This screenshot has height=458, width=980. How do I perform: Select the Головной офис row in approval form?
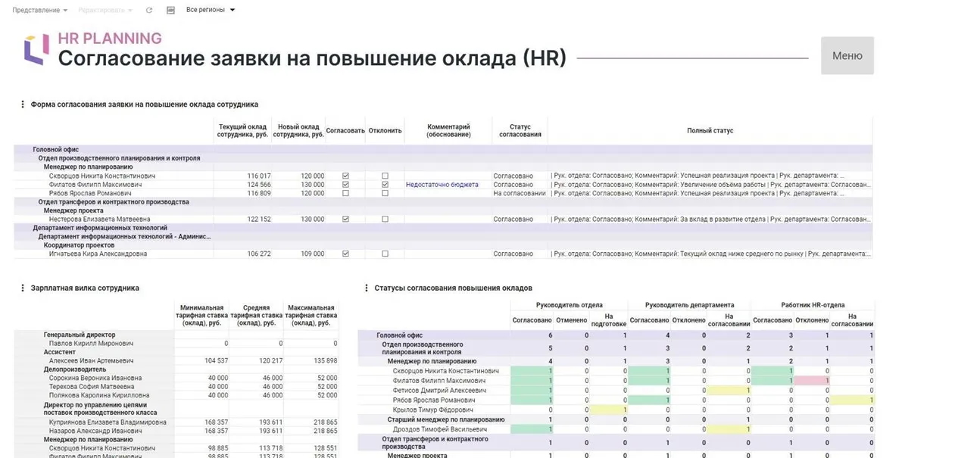pos(443,150)
